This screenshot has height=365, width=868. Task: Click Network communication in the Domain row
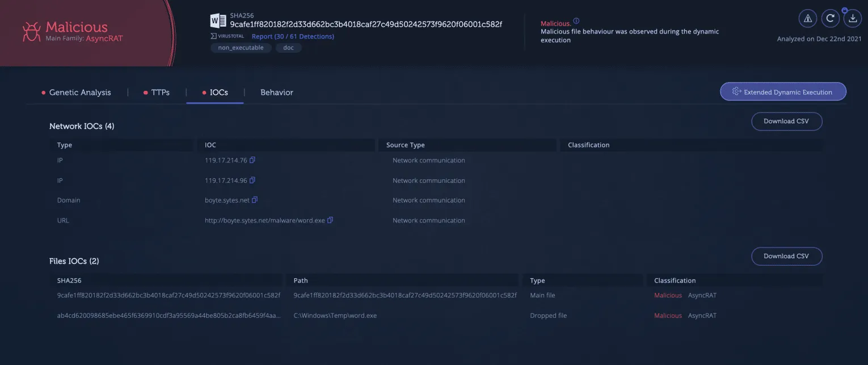[429, 200]
